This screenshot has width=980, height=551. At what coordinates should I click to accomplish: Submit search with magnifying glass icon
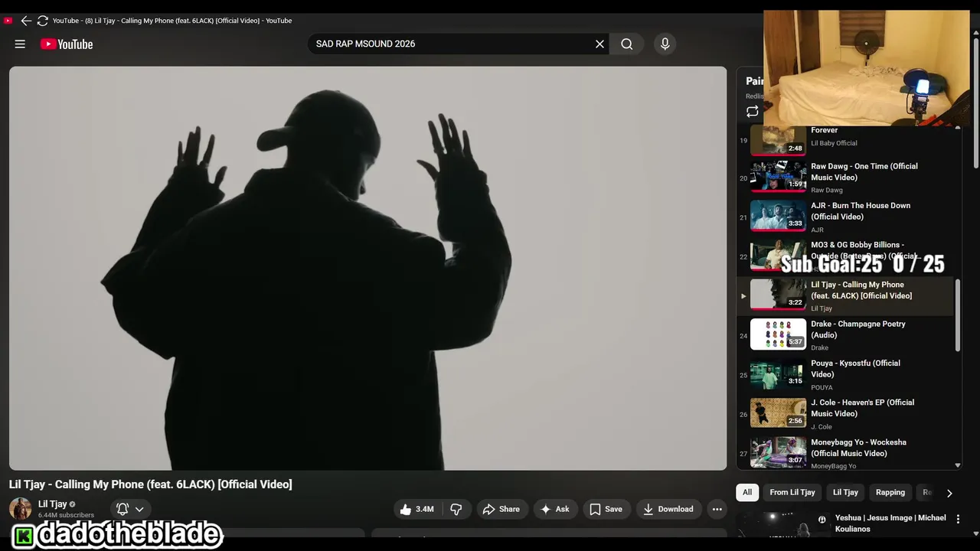[626, 44]
